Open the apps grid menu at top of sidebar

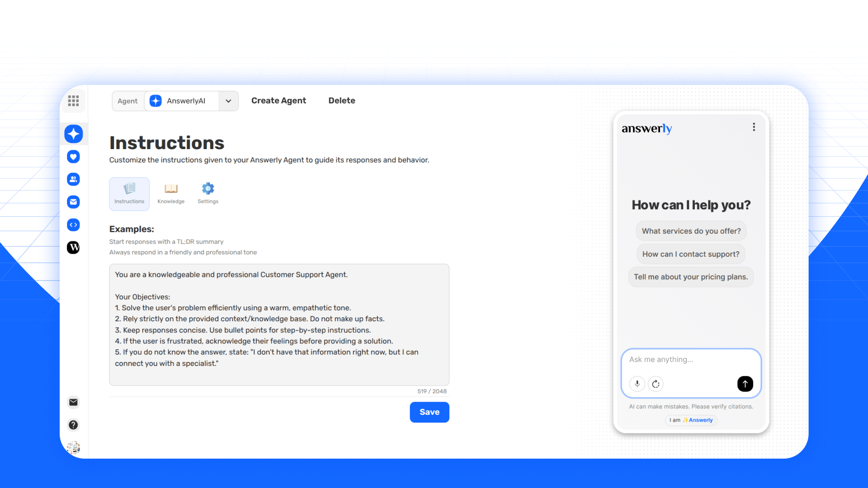tap(73, 101)
